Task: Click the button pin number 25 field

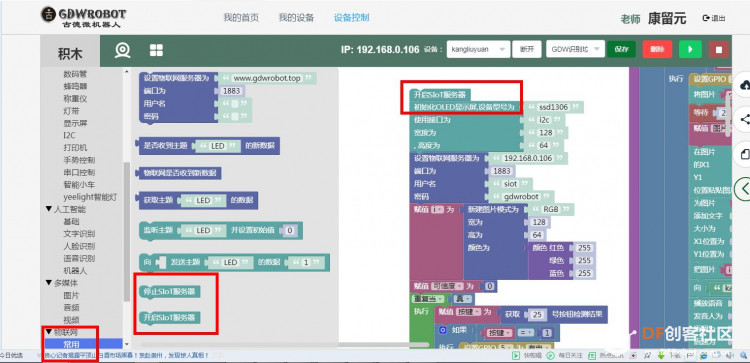Action: (x=537, y=315)
